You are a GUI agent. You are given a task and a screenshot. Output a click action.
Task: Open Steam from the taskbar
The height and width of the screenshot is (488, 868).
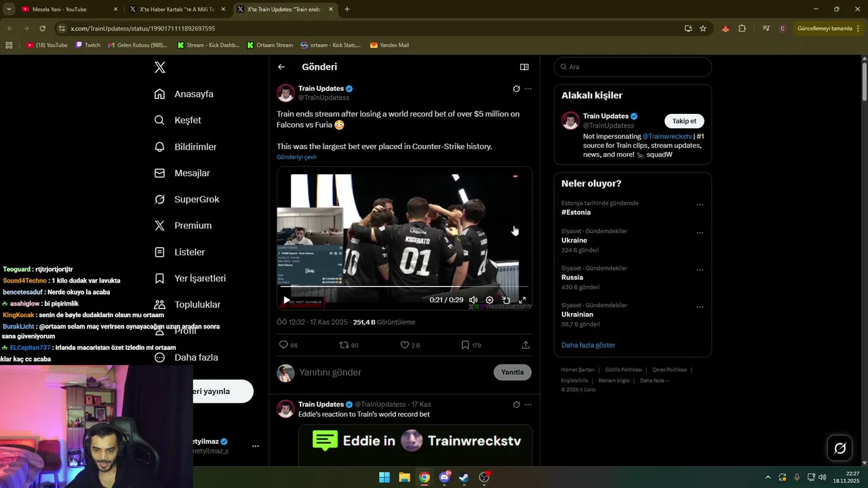tap(464, 477)
